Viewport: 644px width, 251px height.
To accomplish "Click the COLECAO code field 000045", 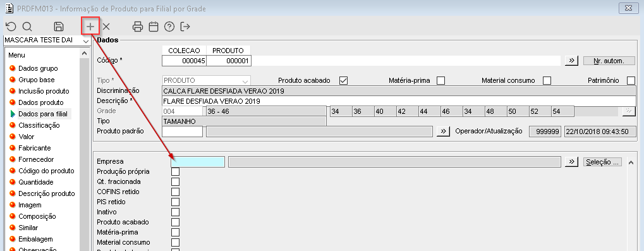I will coord(184,61).
